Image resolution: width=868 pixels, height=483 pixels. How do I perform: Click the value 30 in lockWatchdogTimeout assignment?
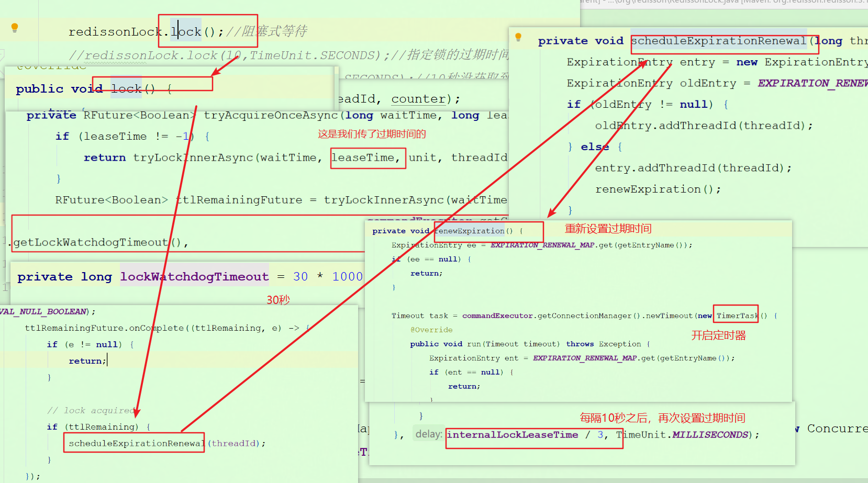(301, 277)
